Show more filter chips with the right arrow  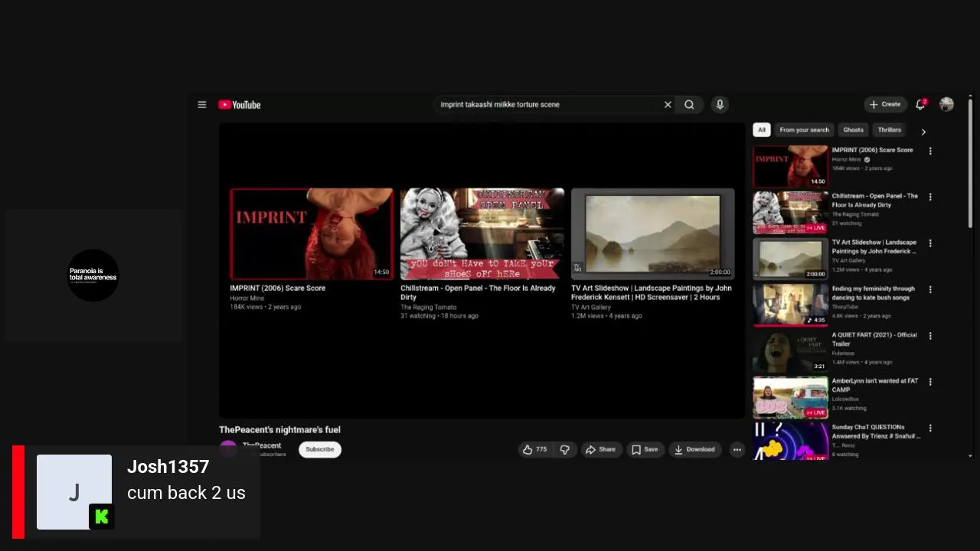pyautogui.click(x=923, y=132)
